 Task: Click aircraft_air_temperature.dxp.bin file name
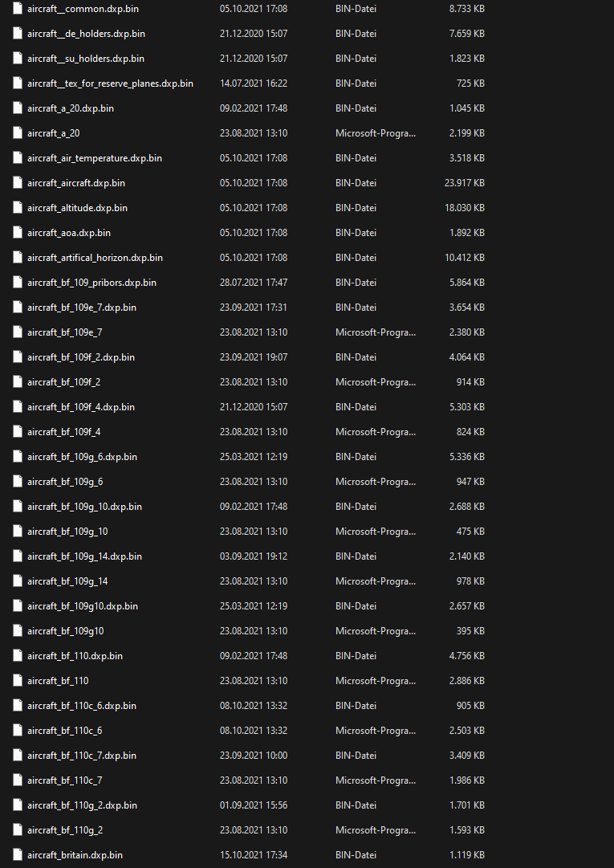pyautogui.click(x=95, y=158)
